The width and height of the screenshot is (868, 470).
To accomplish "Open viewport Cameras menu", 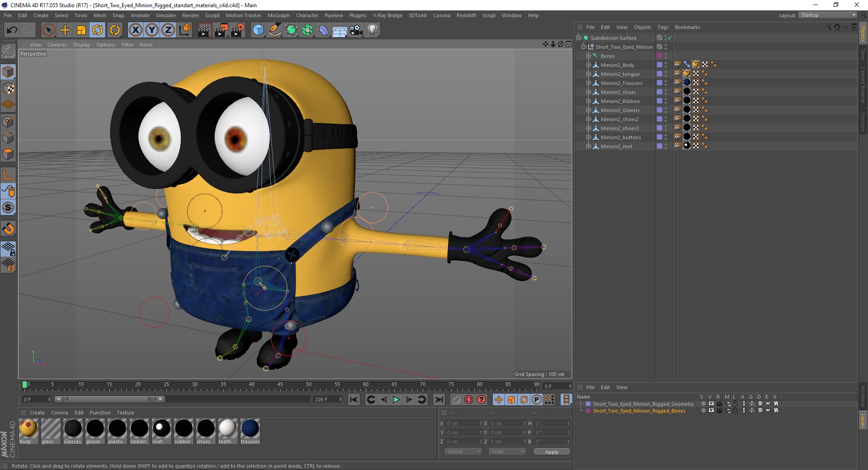I will [57, 45].
